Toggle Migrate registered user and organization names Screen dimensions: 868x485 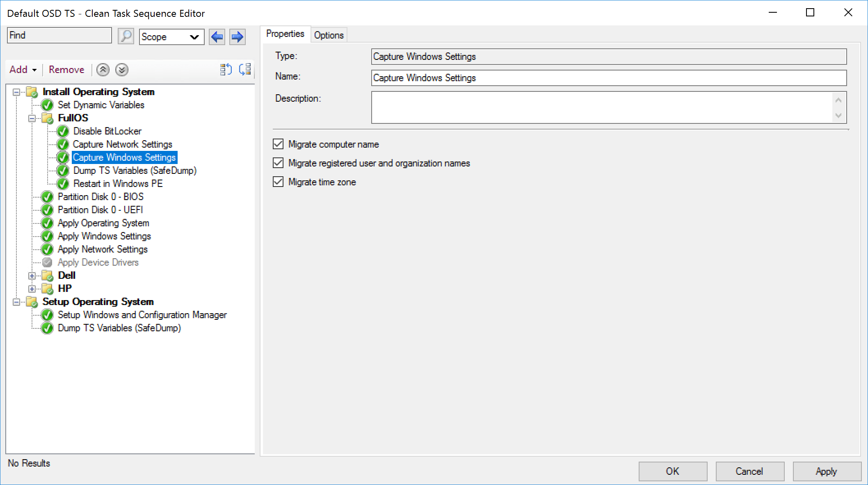click(278, 163)
